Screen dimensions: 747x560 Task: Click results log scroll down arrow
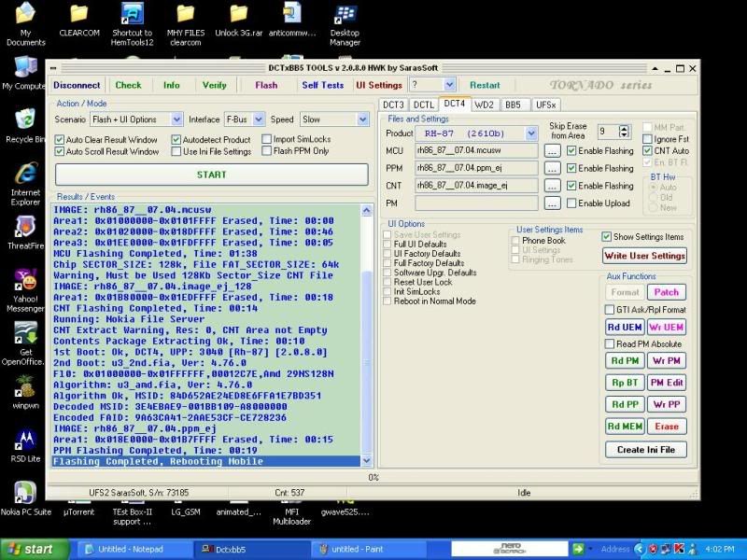point(366,460)
